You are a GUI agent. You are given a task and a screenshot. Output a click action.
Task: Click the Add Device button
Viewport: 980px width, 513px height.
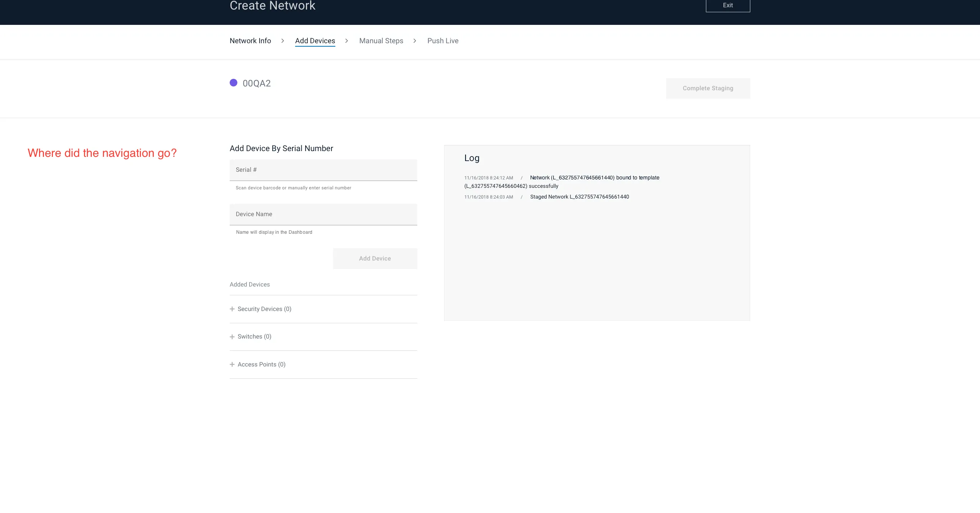375,259
